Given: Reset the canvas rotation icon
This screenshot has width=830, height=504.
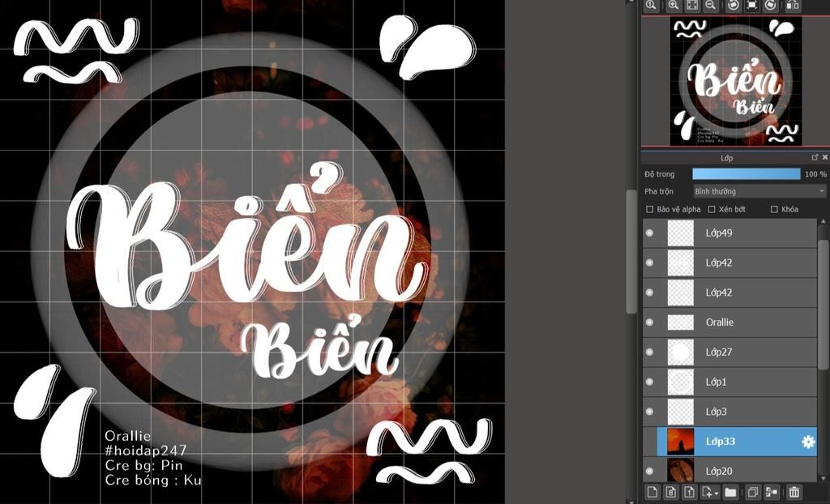Looking at the screenshot, I should (x=751, y=6).
